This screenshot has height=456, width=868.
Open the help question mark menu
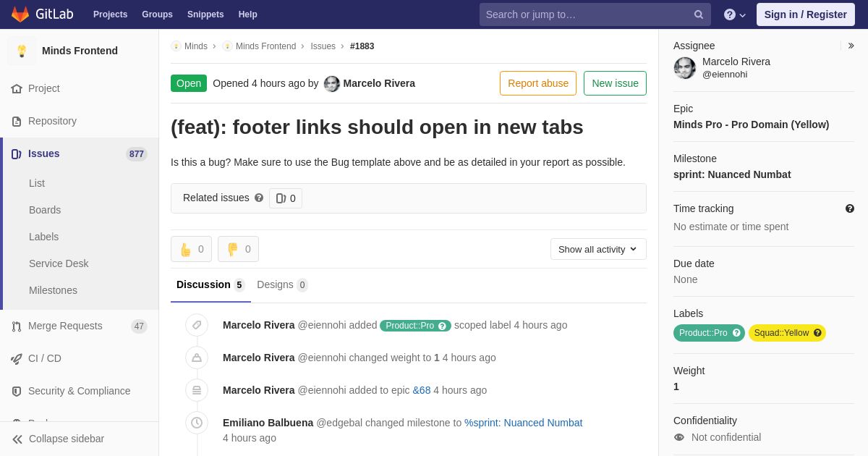click(735, 14)
